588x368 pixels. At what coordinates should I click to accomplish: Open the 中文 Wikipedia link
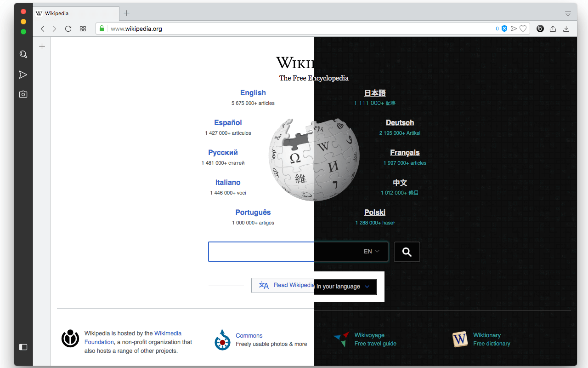[400, 183]
